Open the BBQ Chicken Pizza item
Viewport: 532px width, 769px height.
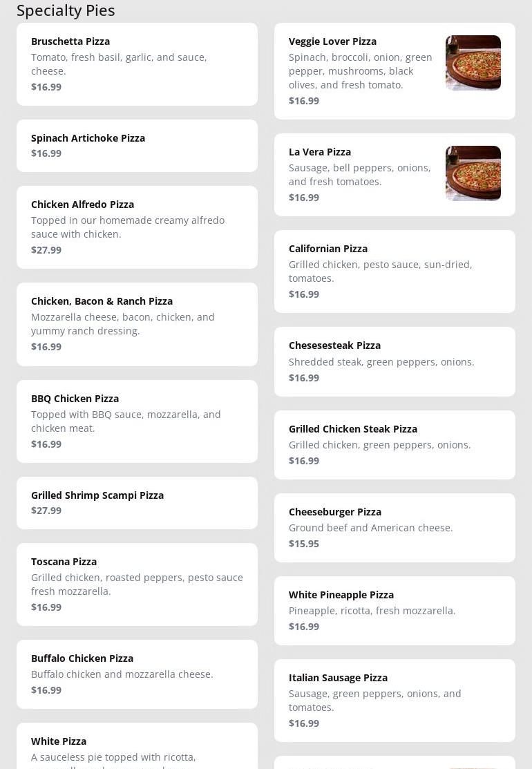click(137, 421)
